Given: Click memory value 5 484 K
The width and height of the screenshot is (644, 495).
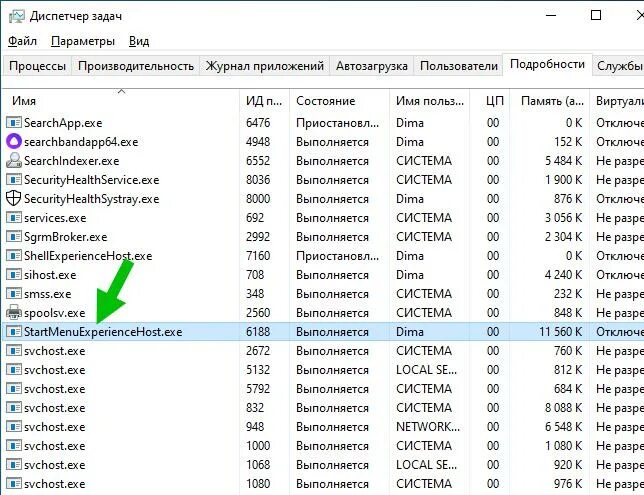Looking at the screenshot, I should click(564, 161).
